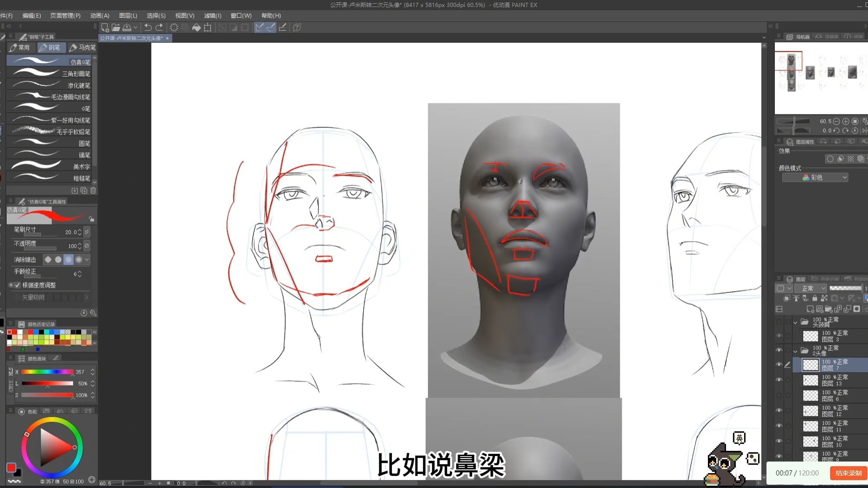Select the 粗糙笔 brush
868x488 pixels.
(49, 178)
